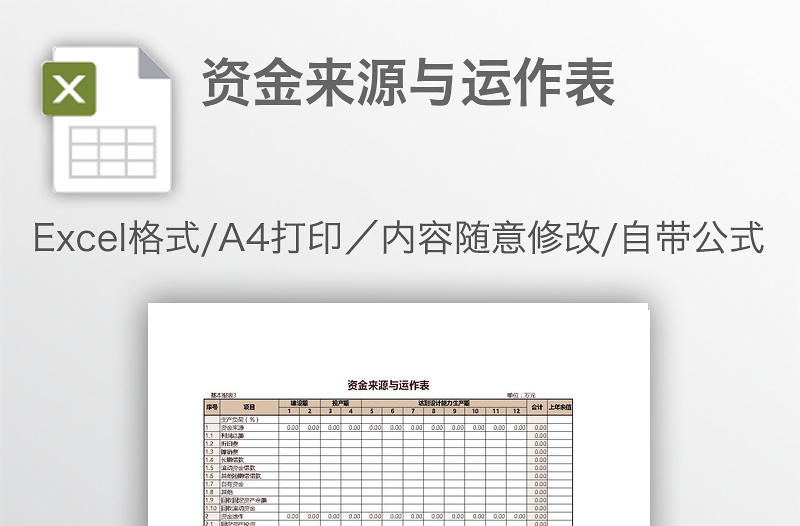The image size is (800, 526).
Task: Click the large title 资金来源与运作表
Action: 409,83
